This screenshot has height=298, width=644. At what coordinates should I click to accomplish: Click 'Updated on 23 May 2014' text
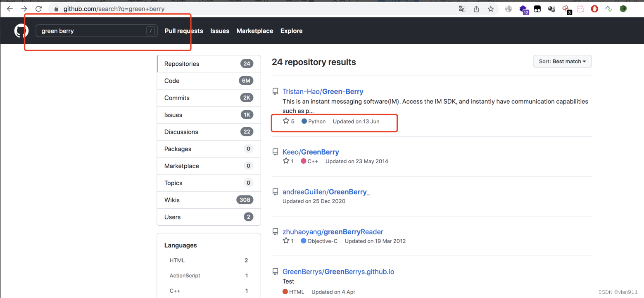(357, 161)
